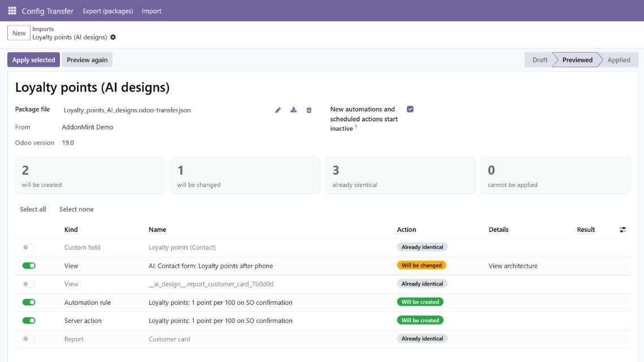This screenshot has width=644, height=362.
Task: Click the 'Will be changed' badge
Action: tap(421, 265)
